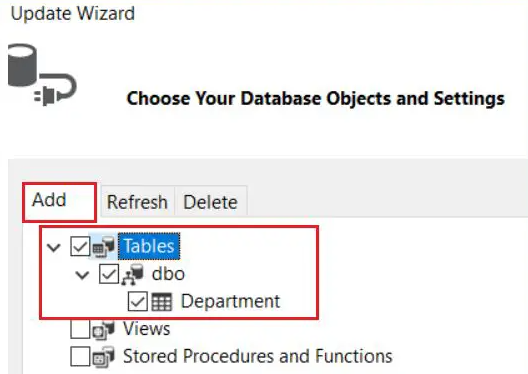Viewport: 528px width, 374px height.
Task: Open the Delete tab
Action: [x=210, y=202]
